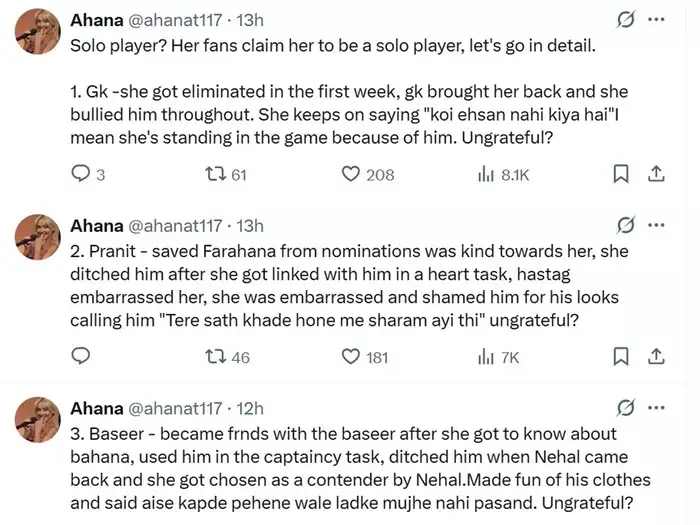
Task: Click Grok icon on the Baseer tweet
Action: tap(627, 408)
